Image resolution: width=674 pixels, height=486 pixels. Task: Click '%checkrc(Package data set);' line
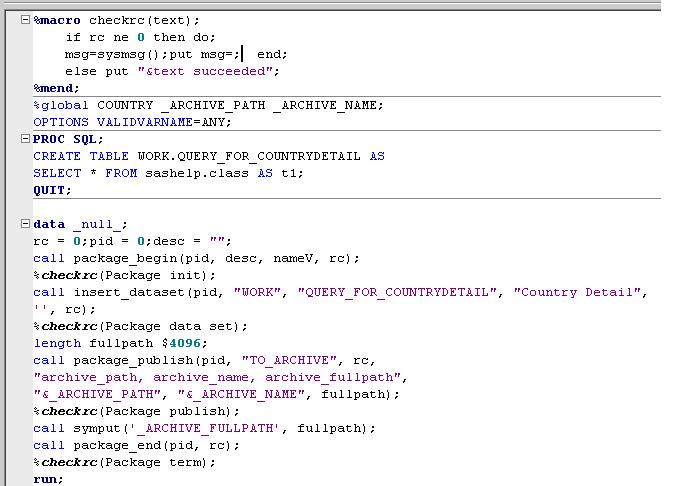tap(141, 327)
